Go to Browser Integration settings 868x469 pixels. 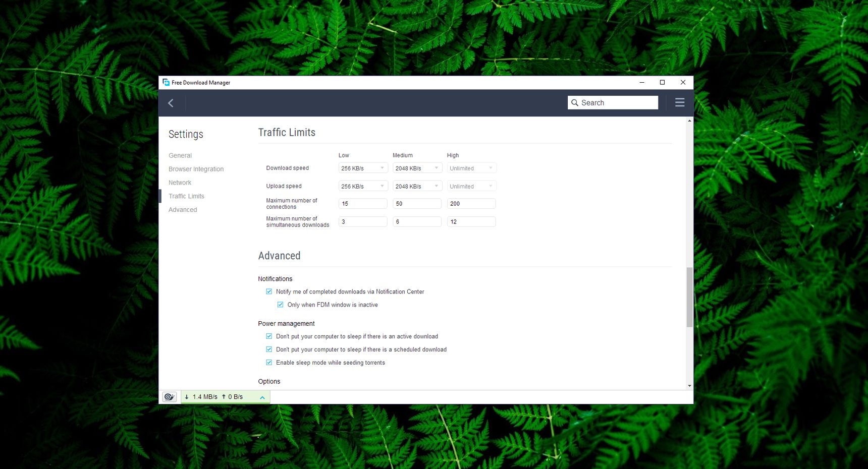[196, 169]
